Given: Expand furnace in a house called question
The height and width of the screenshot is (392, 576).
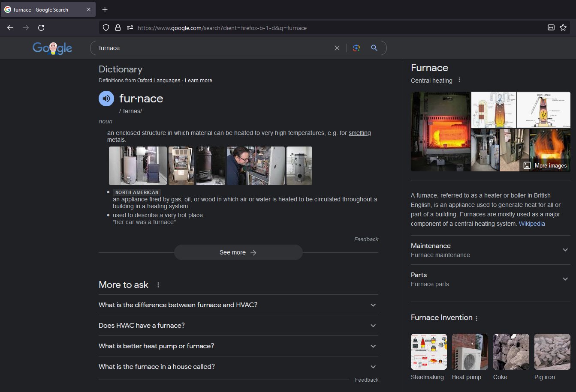Looking at the screenshot, I should pyautogui.click(x=238, y=367).
